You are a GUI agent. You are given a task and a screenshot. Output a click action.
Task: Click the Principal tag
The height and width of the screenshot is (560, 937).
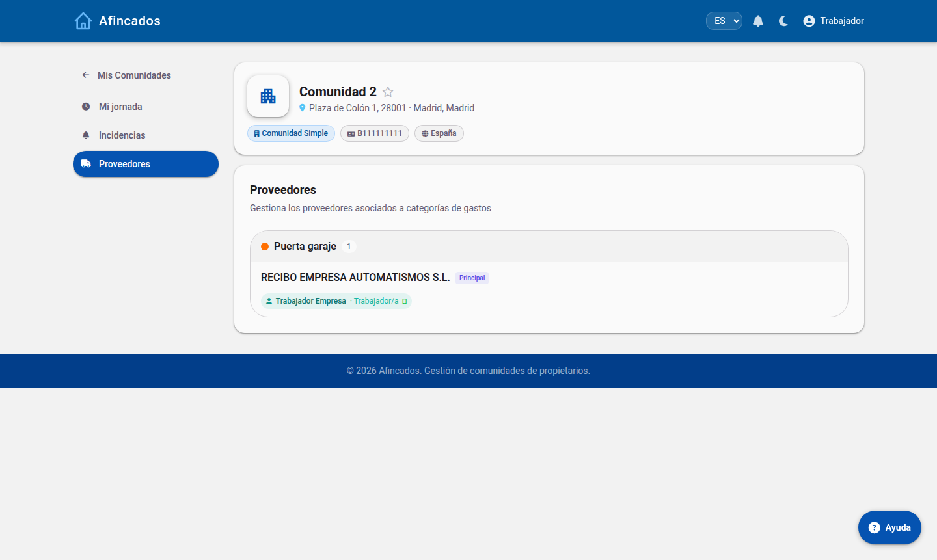(x=472, y=278)
